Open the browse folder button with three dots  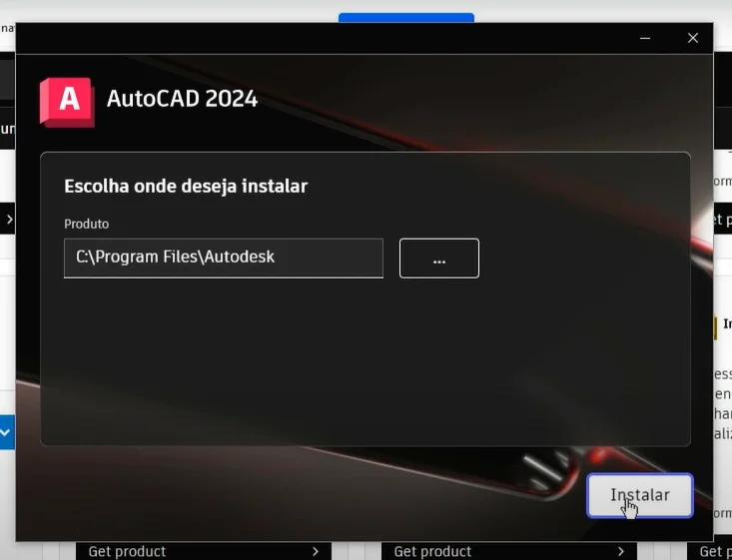(438, 259)
